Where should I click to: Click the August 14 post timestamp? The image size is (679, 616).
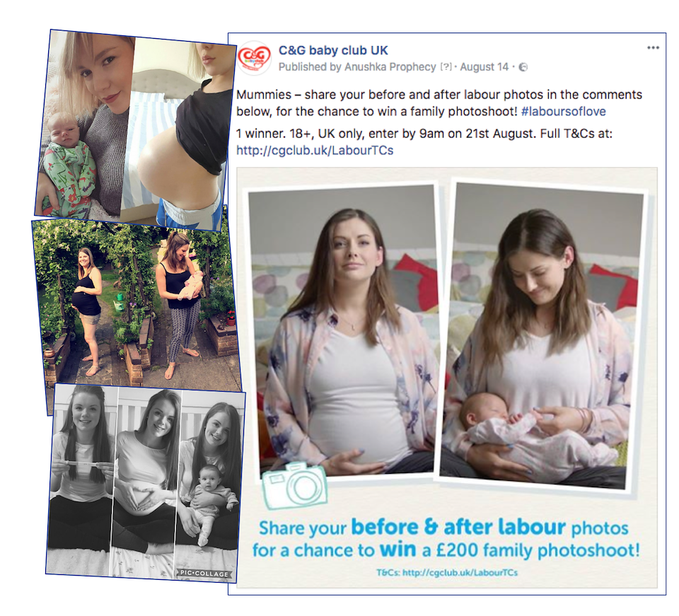[484, 67]
